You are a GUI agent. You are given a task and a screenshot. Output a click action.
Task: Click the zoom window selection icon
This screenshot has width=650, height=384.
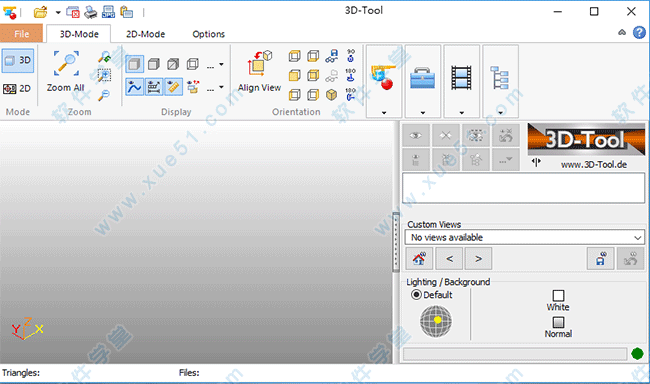click(104, 75)
